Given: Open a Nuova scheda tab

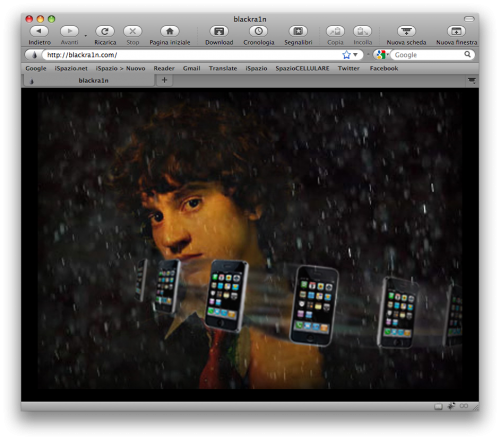Looking at the screenshot, I should click(406, 31).
